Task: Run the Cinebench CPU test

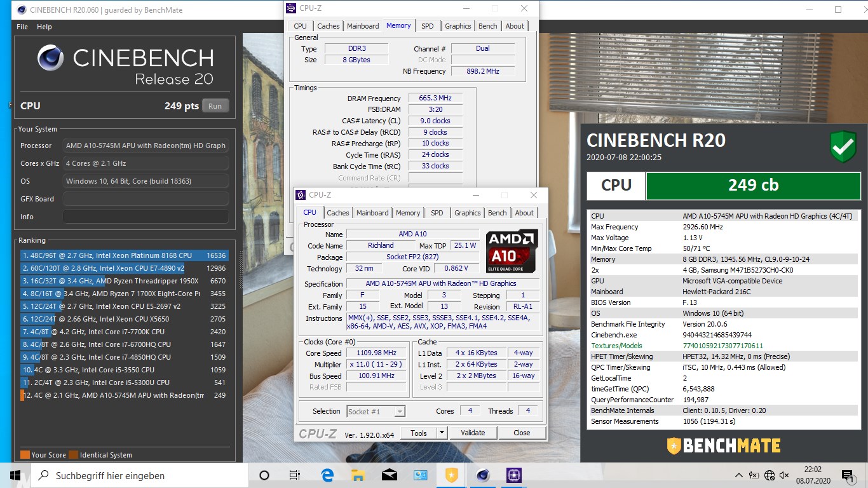Action: (x=215, y=106)
